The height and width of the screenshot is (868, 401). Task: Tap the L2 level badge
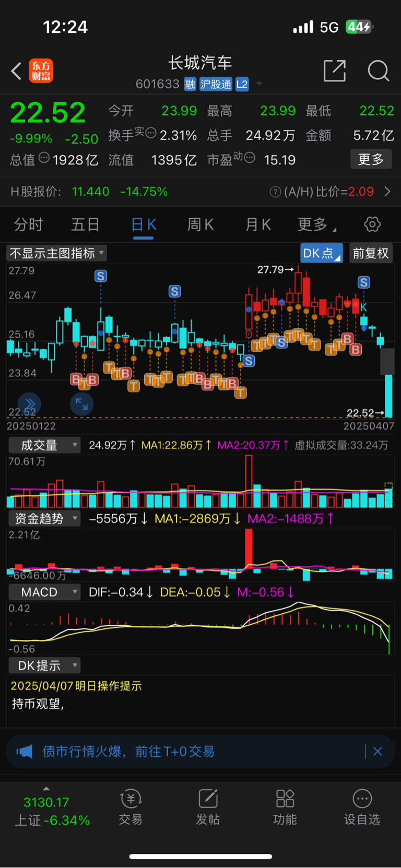tap(242, 84)
